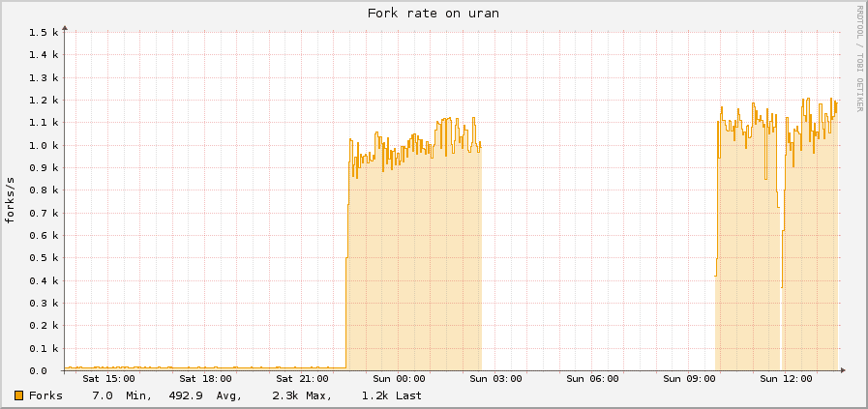Click the '1.1 k' y-axis tick label
The height and width of the screenshot is (409, 868).
44,122
